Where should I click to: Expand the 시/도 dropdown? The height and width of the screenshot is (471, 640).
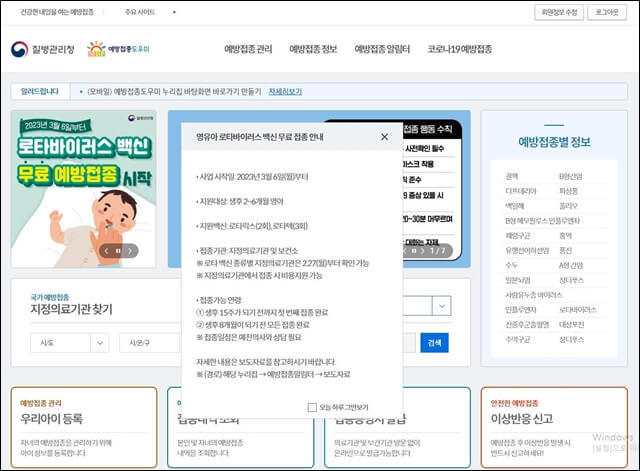(x=70, y=343)
